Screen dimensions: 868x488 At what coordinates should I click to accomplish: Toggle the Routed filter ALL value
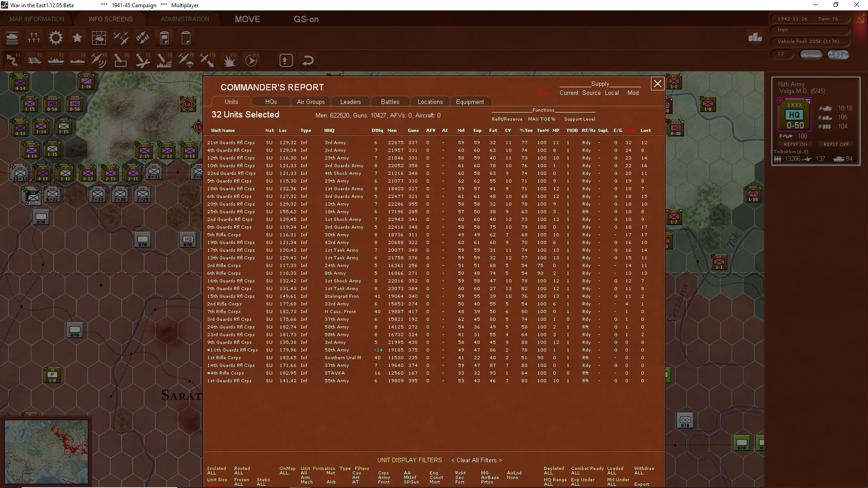coord(239,473)
